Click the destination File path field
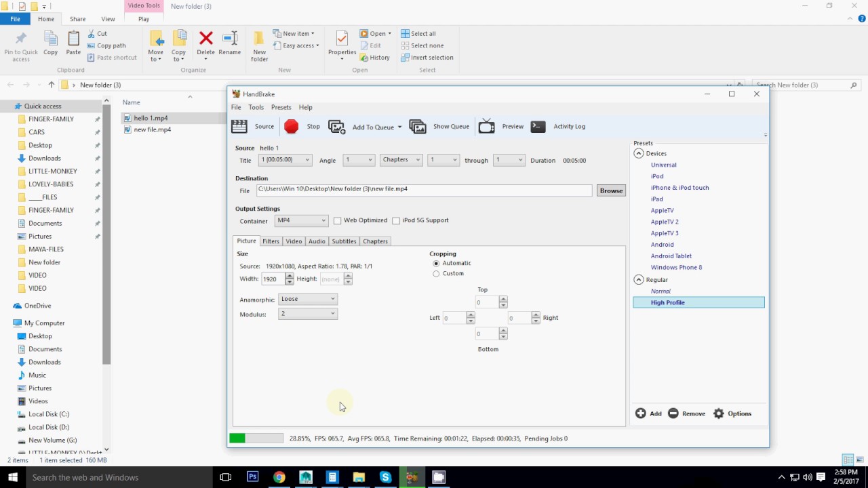 coord(424,190)
